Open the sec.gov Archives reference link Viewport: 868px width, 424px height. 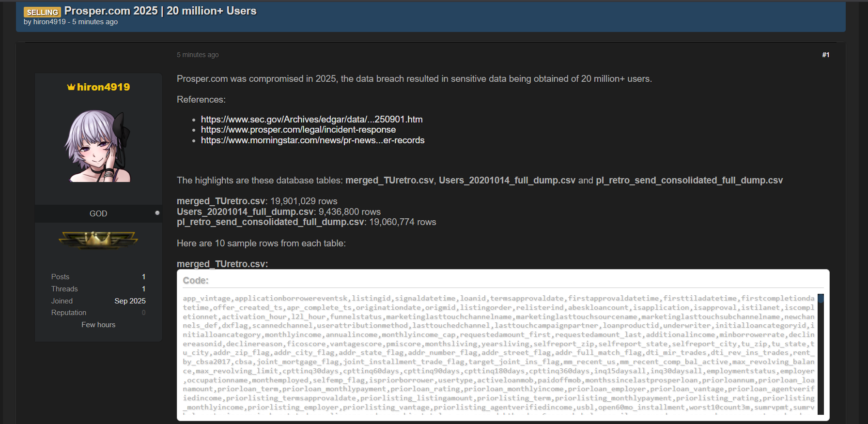[x=311, y=119]
